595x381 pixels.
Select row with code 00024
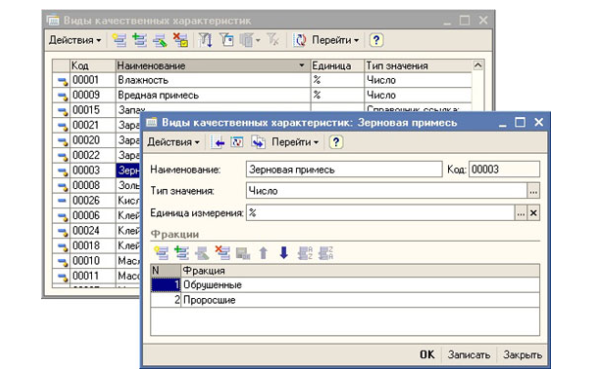coord(97,231)
